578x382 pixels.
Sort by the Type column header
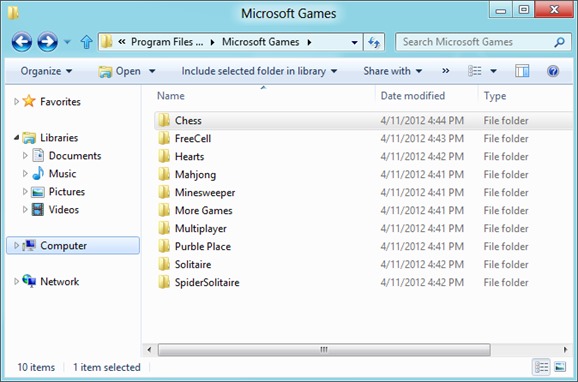(495, 96)
